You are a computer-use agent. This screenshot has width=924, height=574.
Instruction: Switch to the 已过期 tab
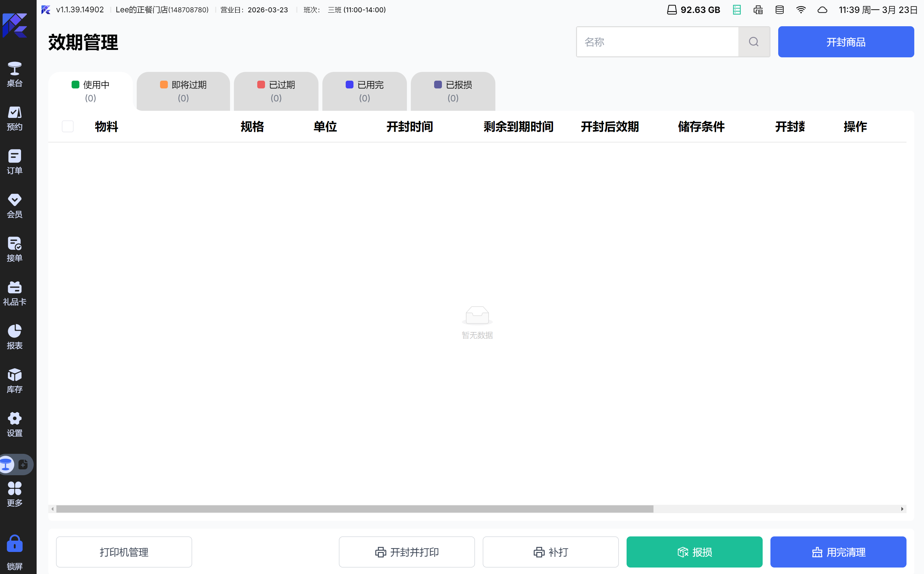276,91
